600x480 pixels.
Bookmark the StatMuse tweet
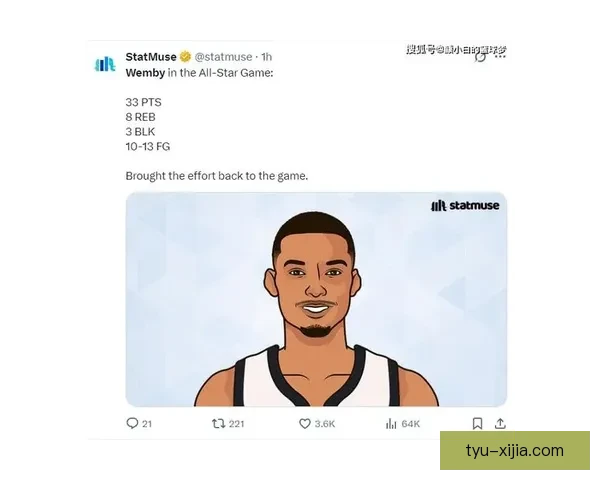point(477,423)
